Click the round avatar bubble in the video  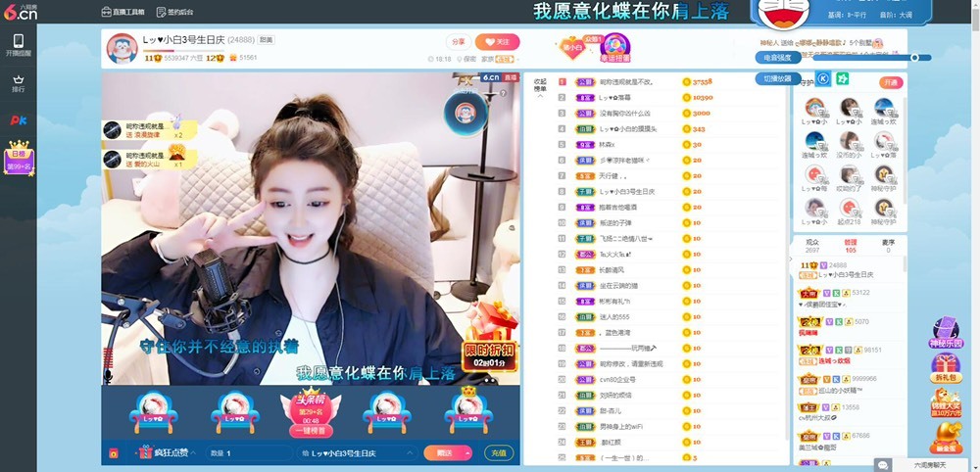coord(465,113)
